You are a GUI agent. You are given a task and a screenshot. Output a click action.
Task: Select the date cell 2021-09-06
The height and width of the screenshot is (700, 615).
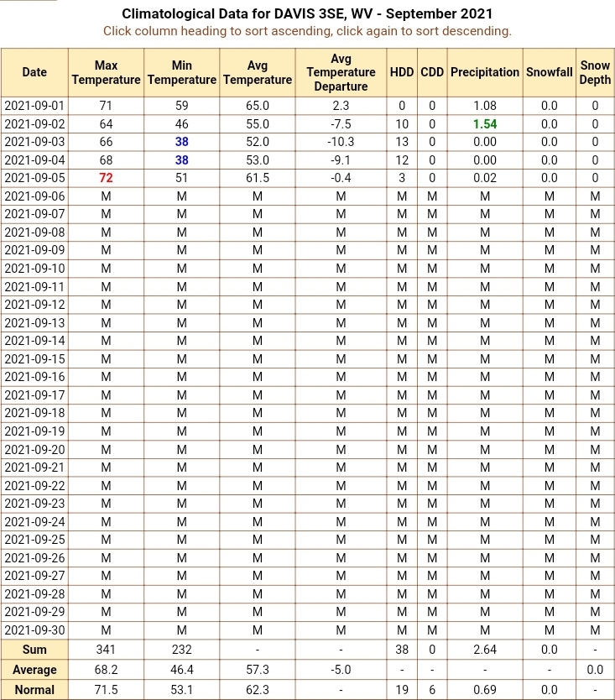coord(34,196)
